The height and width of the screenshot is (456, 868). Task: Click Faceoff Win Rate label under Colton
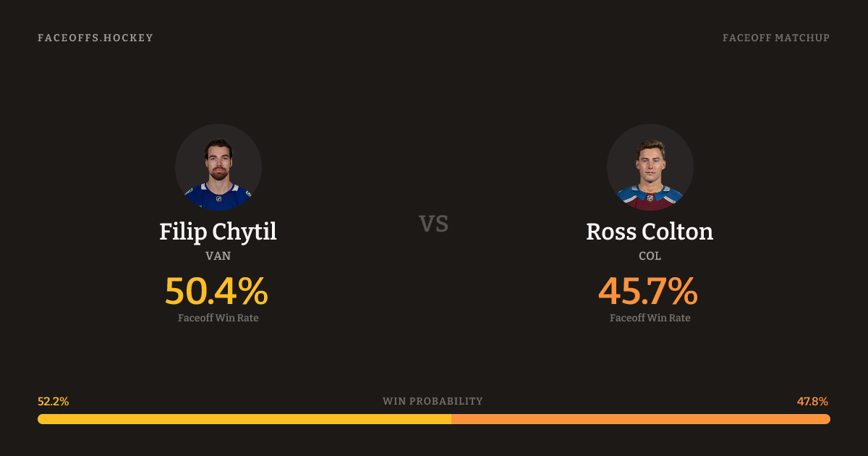(x=650, y=318)
